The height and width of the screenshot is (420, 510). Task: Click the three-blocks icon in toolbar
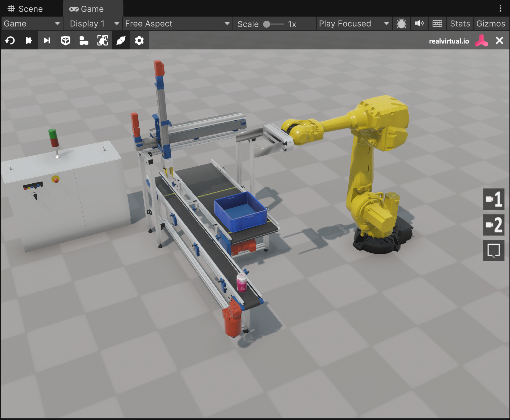pos(84,41)
